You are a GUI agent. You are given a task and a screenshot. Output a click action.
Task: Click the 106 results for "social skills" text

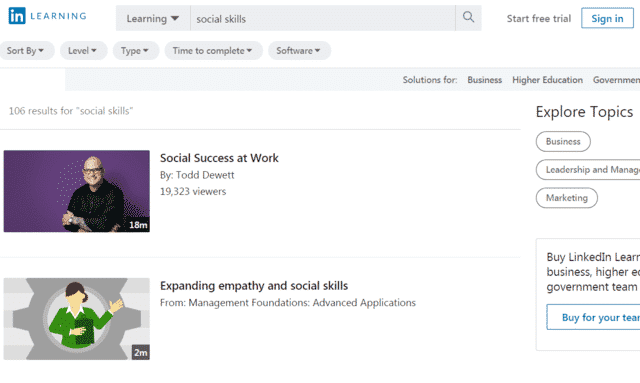click(71, 111)
